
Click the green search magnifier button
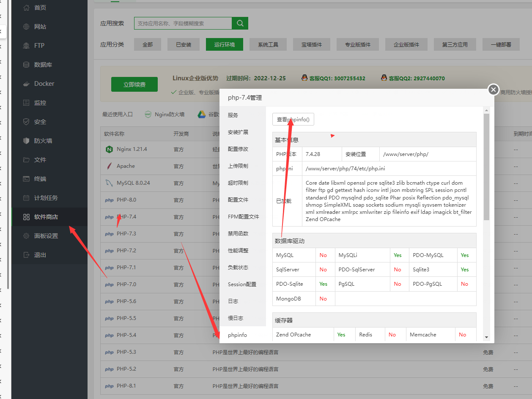[240, 23]
